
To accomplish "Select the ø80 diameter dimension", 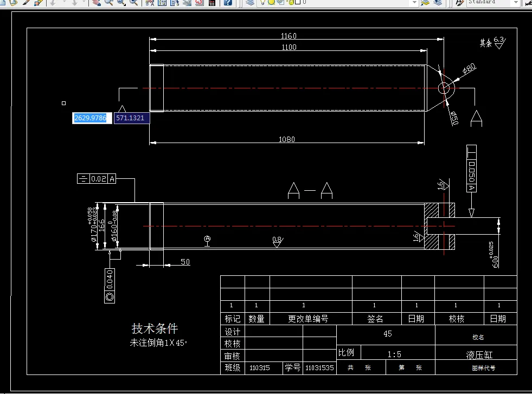I will 469,69.
